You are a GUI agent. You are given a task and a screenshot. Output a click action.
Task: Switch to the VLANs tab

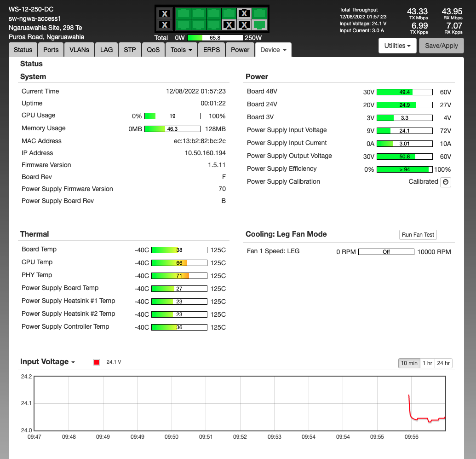click(x=79, y=50)
